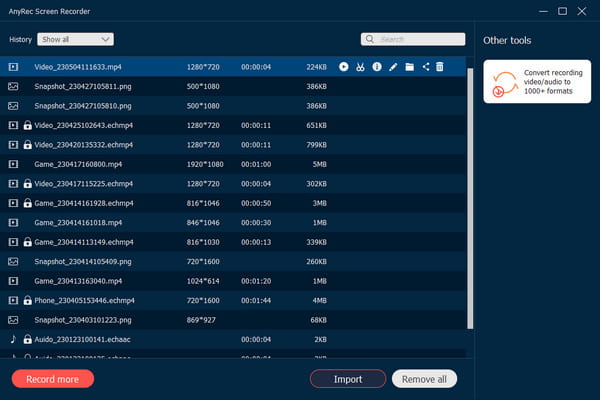Select Snapshot_230414105409.png file name
600x400 pixels.
[x=83, y=261]
